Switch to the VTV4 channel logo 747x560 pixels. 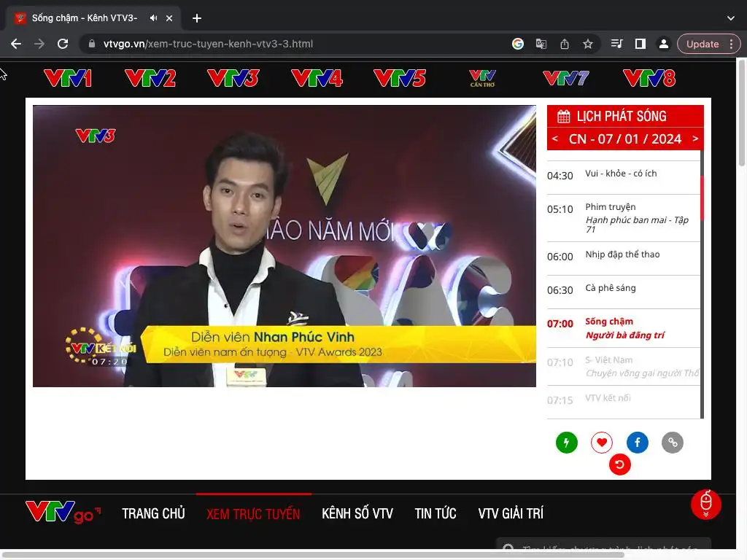(x=317, y=78)
